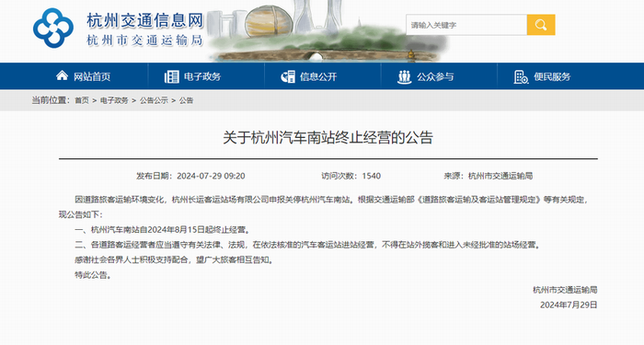This screenshot has width=644, height=345.
Task: Click the orange magnifier search button
Action: click(541, 25)
